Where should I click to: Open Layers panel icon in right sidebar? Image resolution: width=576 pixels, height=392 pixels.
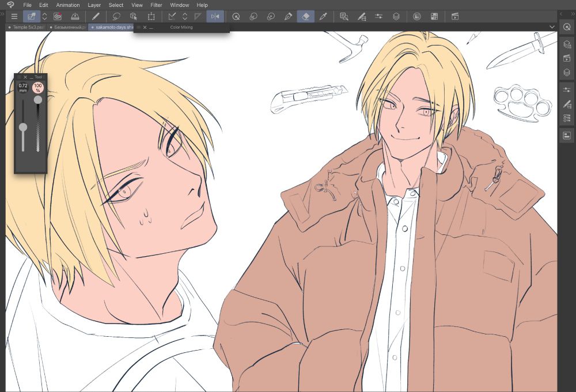coord(567,73)
